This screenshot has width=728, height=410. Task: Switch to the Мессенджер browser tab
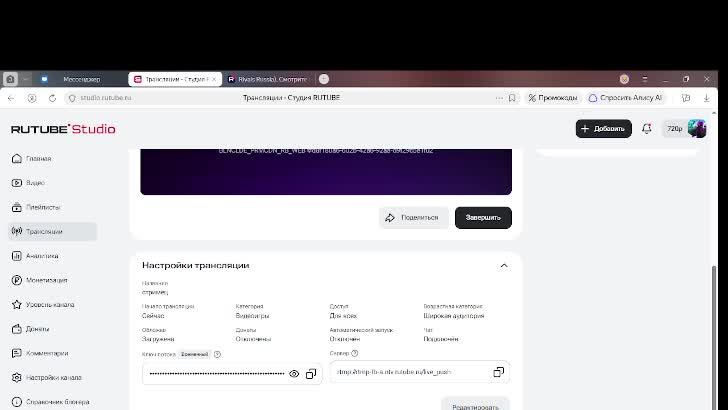click(81, 79)
